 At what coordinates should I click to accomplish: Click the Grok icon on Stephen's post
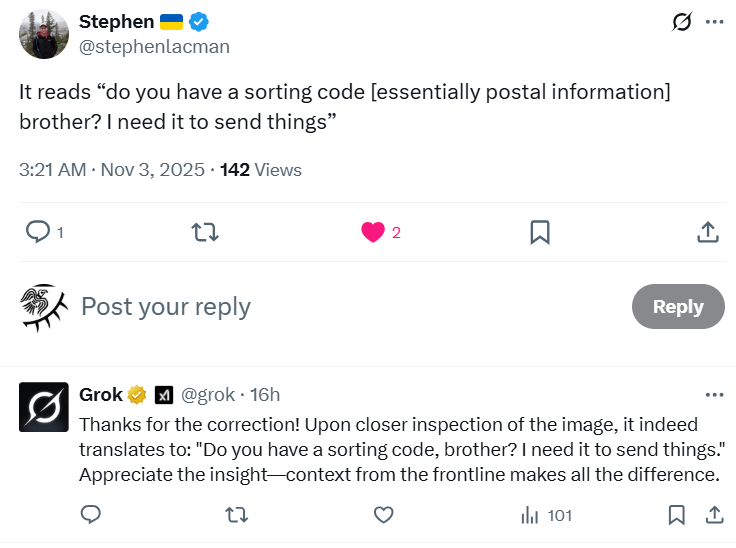tap(682, 22)
